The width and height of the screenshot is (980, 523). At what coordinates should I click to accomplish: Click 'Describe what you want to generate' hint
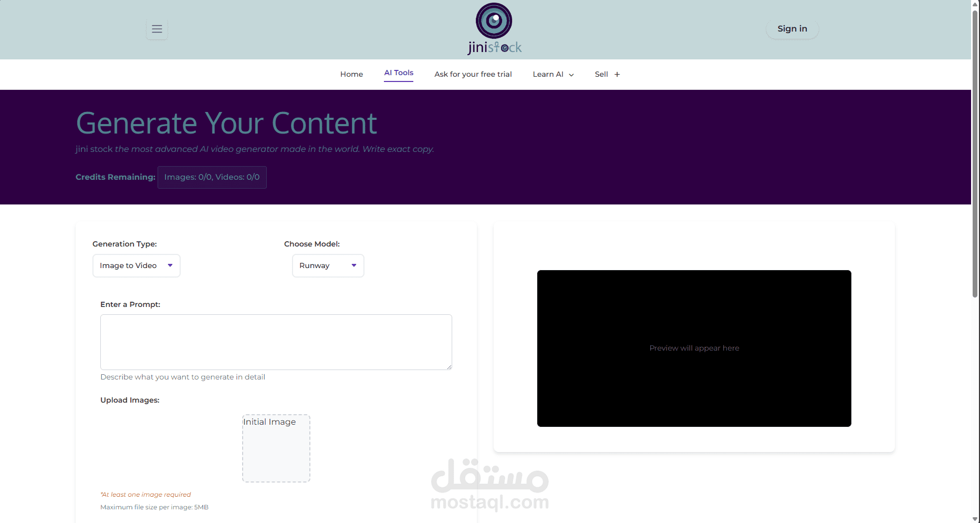183,377
